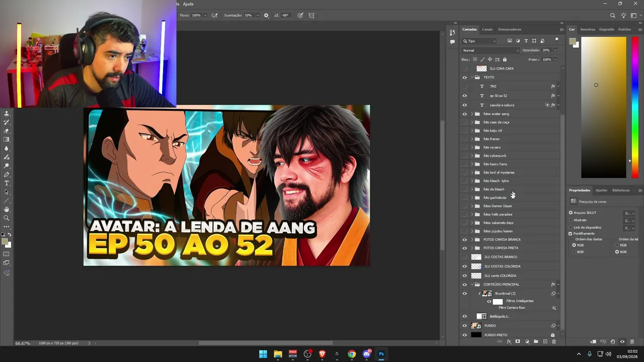Open Photoshop from the Windows taskbar
Viewport: 644px width, 362px height.
point(381,354)
